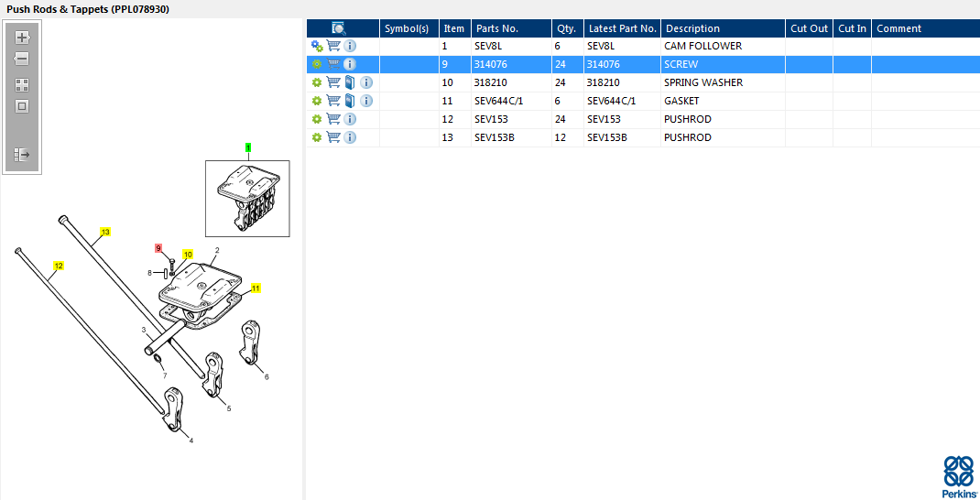Add GASKET SEV644C/1 to cart
Image resolution: width=980 pixels, height=500 pixels.
333,100
